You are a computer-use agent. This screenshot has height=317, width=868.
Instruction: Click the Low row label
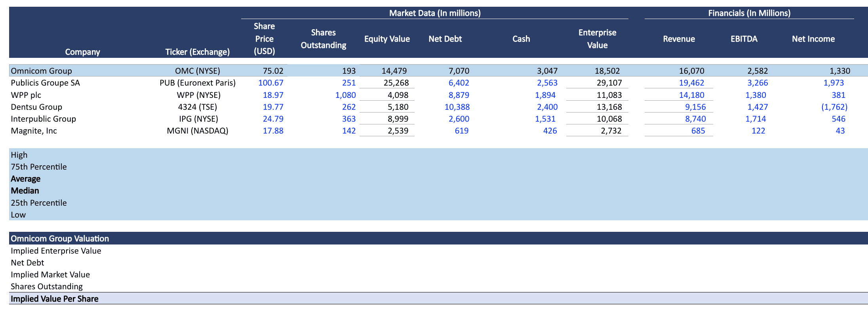[x=18, y=215]
